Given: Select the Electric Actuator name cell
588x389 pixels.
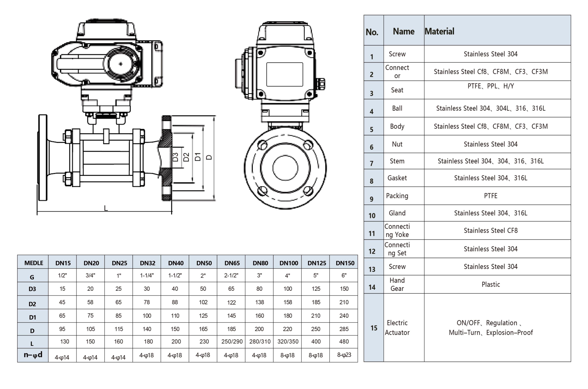Looking at the screenshot, I should [x=397, y=327].
